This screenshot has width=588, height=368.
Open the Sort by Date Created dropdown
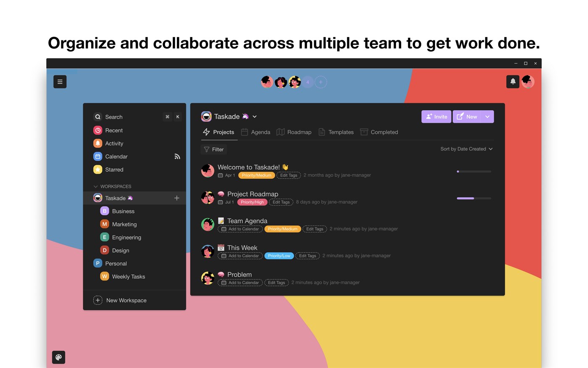coord(466,149)
